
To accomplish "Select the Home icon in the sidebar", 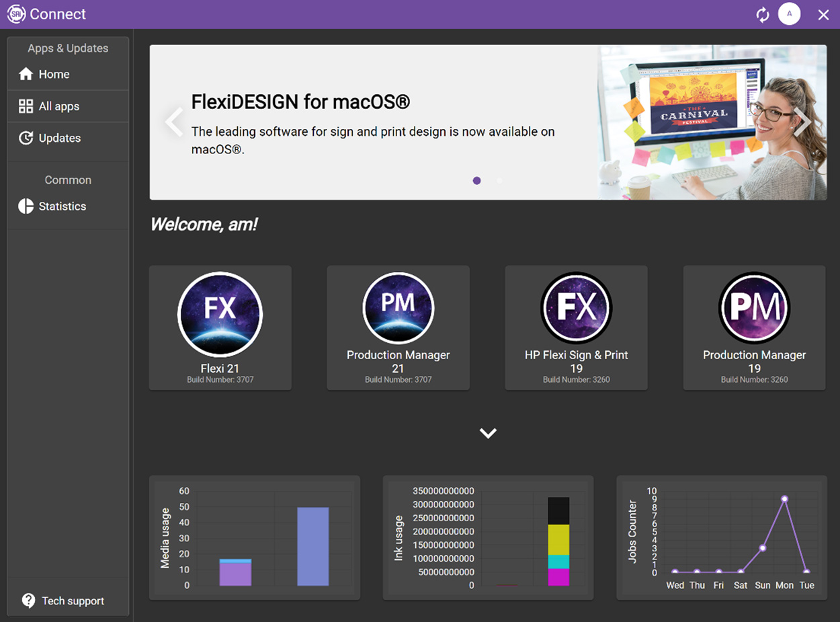I will [26, 74].
